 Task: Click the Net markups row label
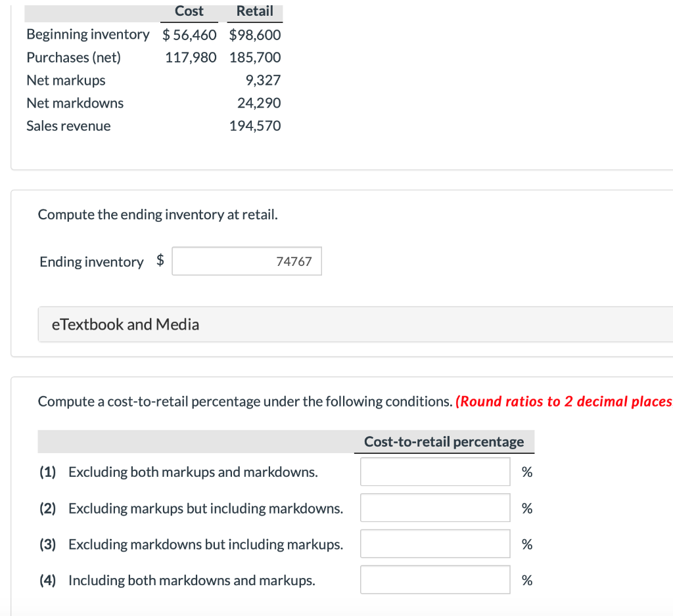[x=66, y=80]
